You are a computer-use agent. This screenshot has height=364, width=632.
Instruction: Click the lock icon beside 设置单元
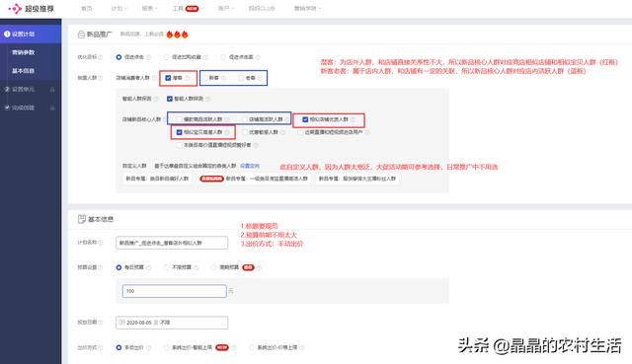click(52, 90)
